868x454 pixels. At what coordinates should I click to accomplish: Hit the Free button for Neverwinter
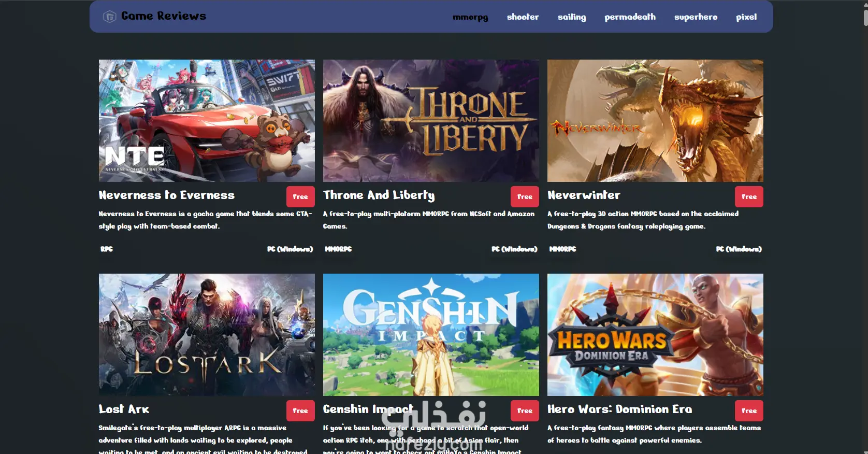[x=749, y=196]
